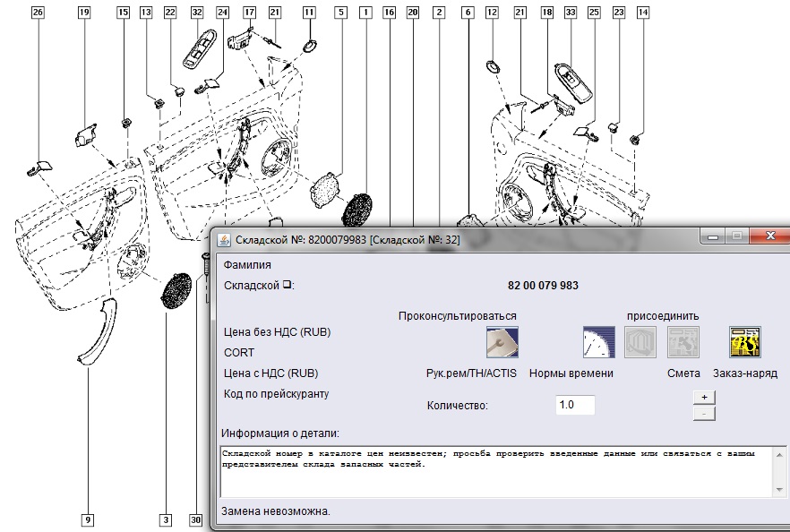Click part label 3 below speaker grille

[165, 519]
